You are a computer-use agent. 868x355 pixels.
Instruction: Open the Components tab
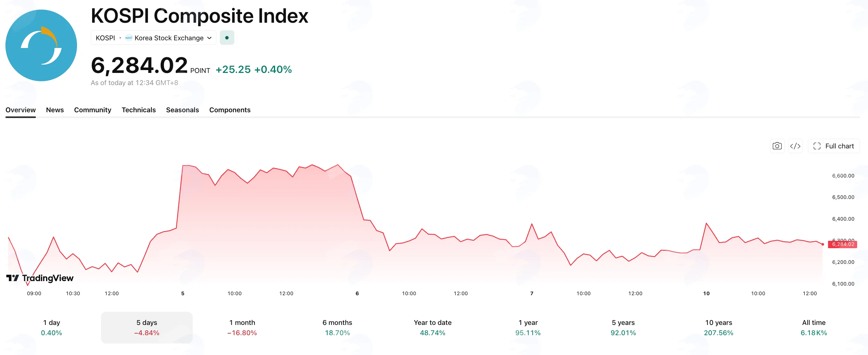click(230, 110)
